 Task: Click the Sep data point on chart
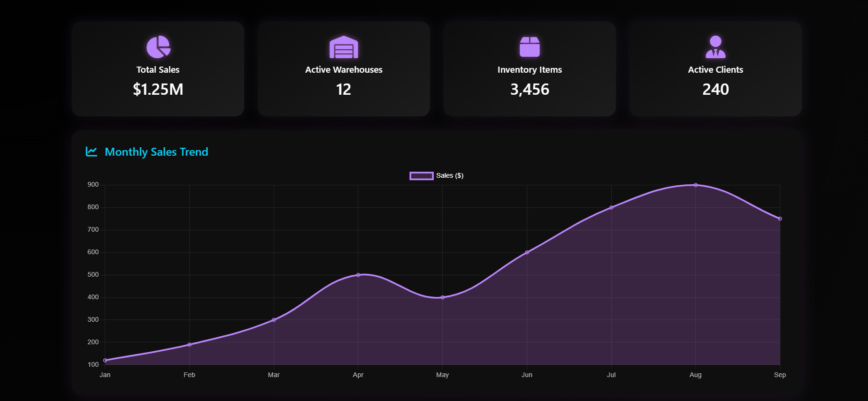point(780,219)
